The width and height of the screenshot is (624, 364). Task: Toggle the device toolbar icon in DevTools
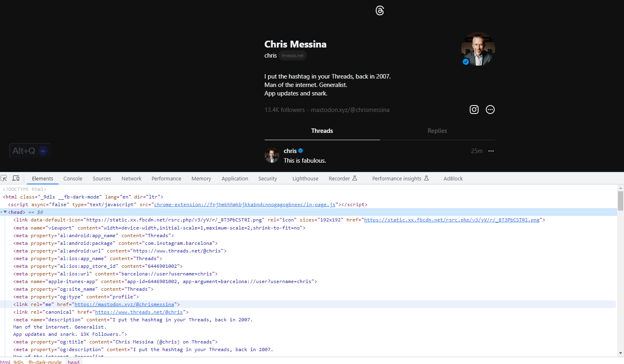(x=16, y=178)
